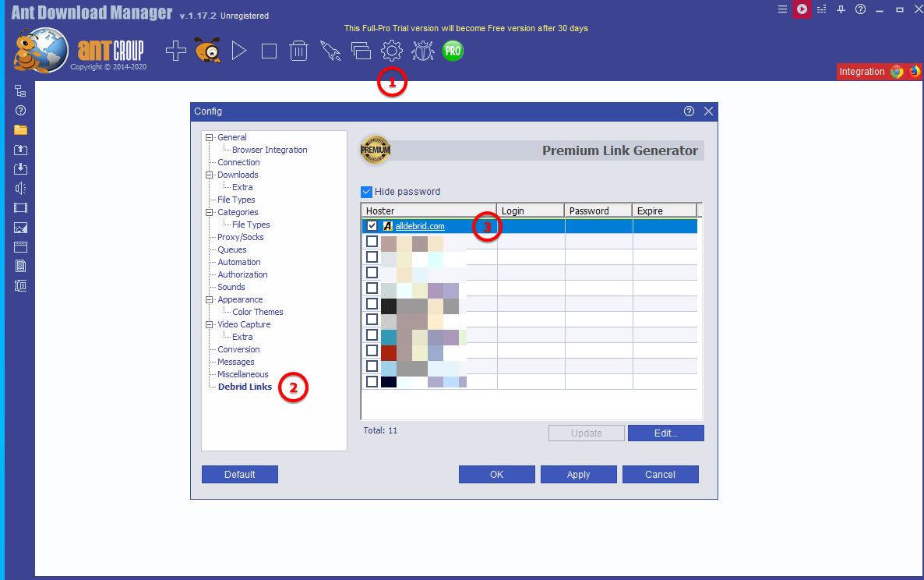Collapse the Appearance tree node
Screen dimensions: 924x580
point(209,299)
